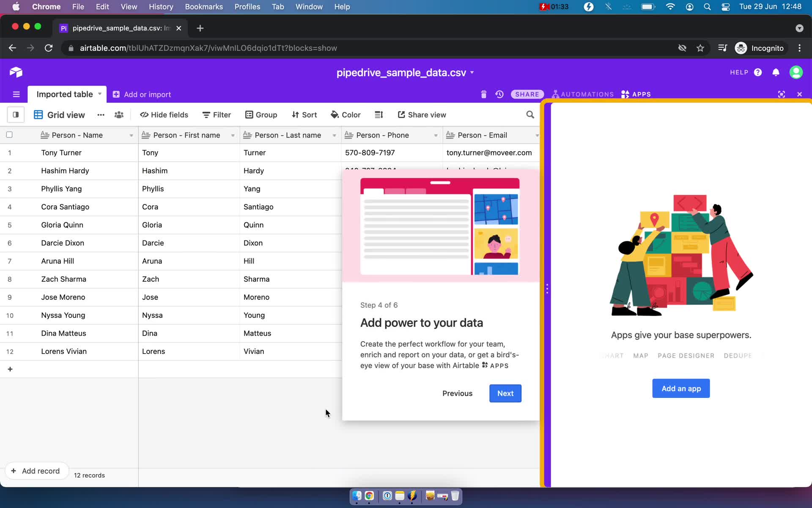
Task: Bookmark this page with star icon
Action: [700, 48]
